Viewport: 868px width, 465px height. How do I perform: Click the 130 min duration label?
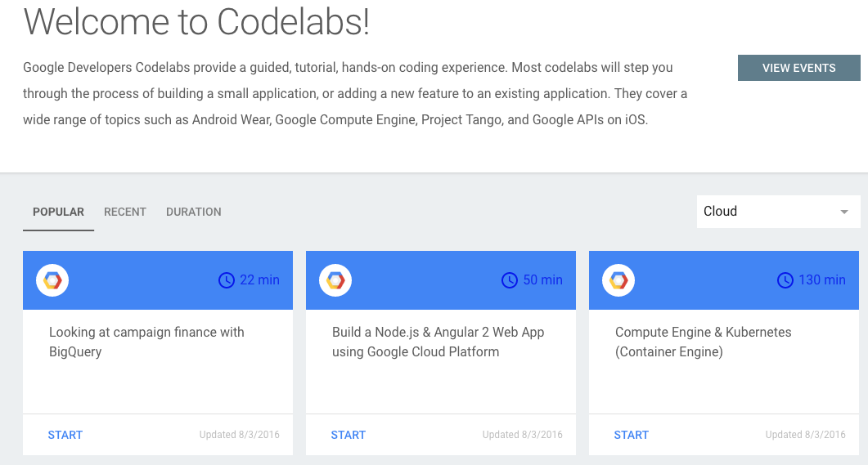[x=822, y=279]
